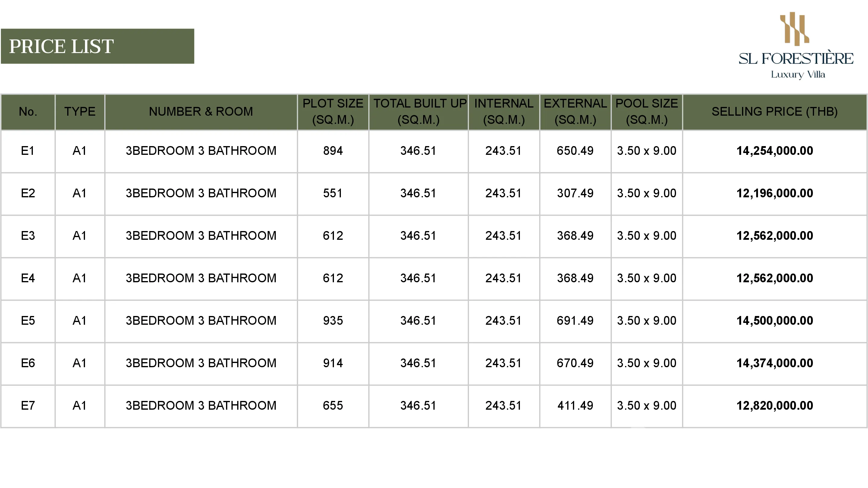Click the 14,500,000.00 price for E5

[774, 321]
